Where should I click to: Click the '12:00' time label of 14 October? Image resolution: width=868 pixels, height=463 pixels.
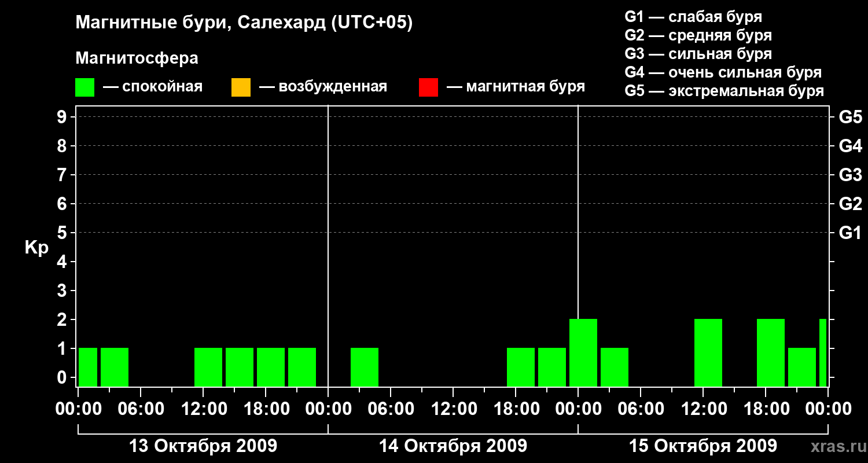(453, 409)
